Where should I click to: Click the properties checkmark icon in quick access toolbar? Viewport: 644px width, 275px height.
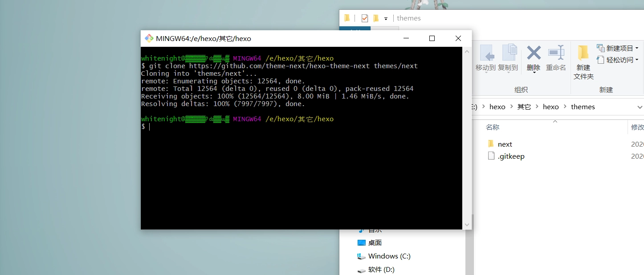365,18
